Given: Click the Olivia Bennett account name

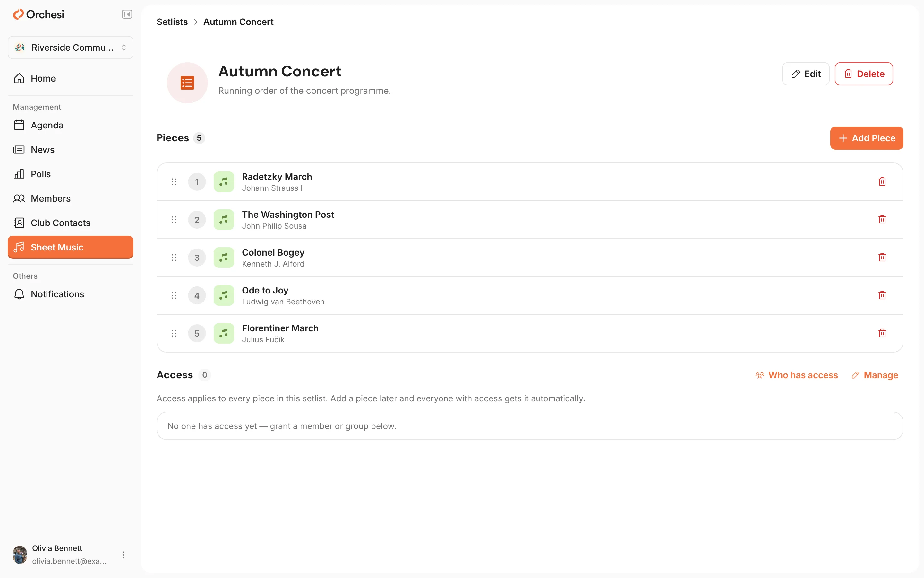Looking at the screenshot, I should click(x=57, y=548).
